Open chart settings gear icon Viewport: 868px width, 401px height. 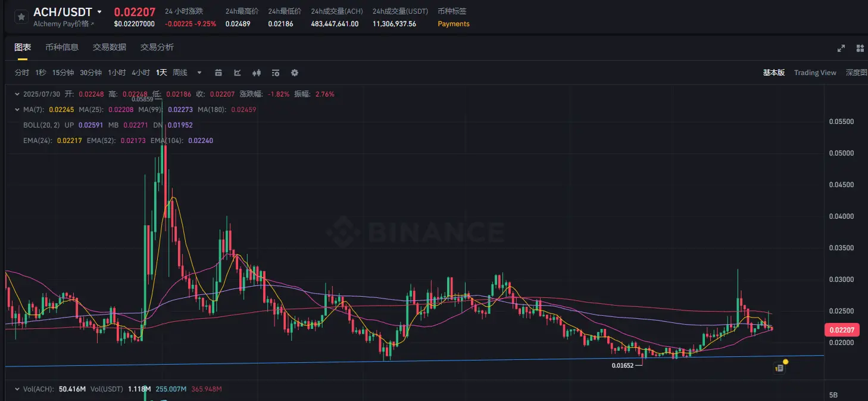point(295,73)
